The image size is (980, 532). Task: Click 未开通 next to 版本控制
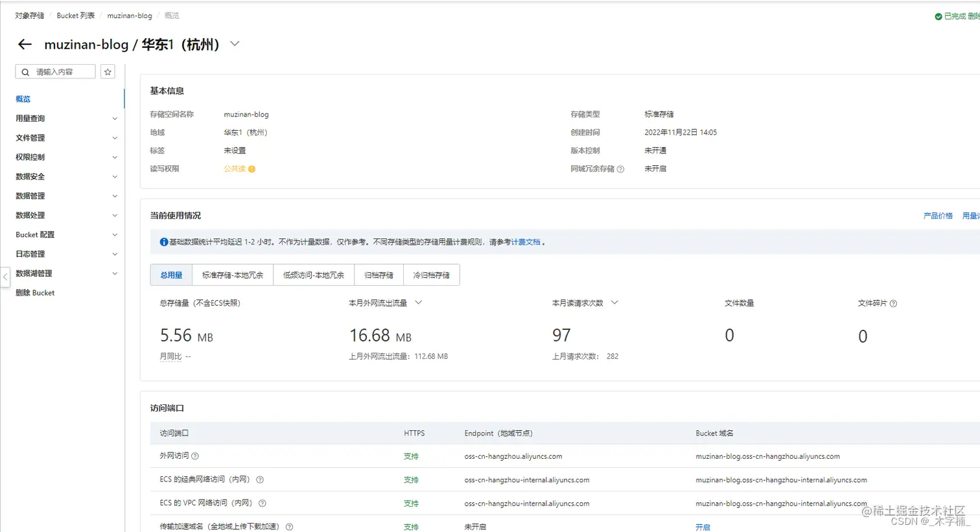(655, 150)
